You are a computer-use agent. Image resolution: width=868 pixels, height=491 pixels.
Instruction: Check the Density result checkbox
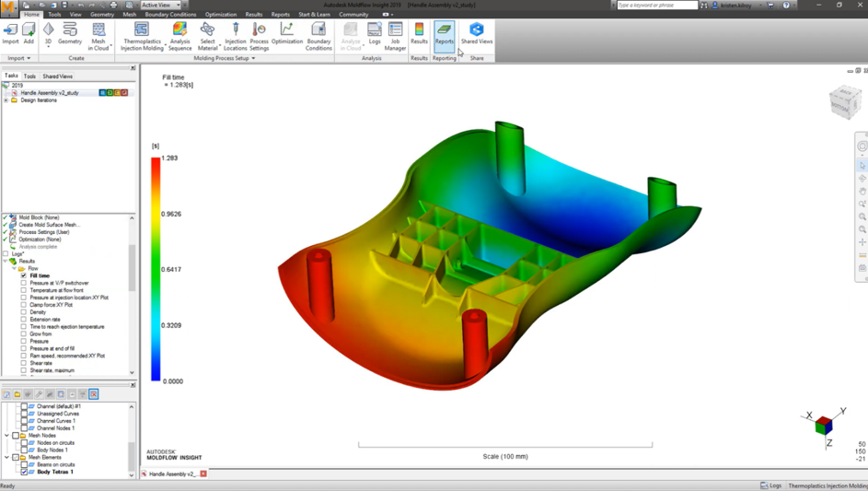click(x=24, y=312)
